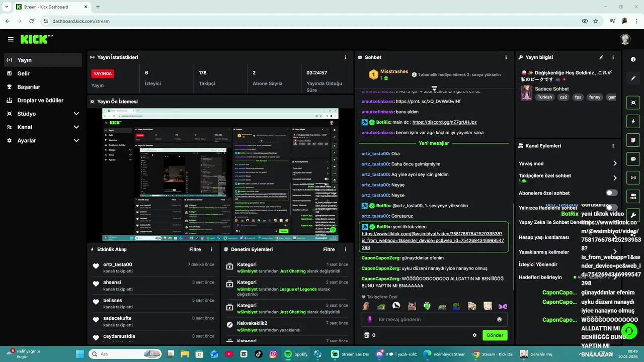644x362 pixels.
Task: Click the purple microphone icon in chat box
Action: pos(370,319)
